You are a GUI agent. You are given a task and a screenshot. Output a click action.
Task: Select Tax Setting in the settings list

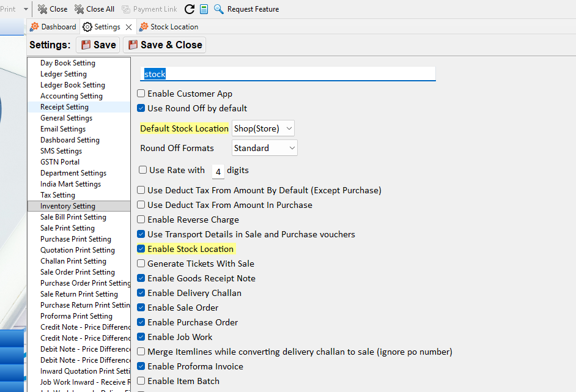point(57,195)
